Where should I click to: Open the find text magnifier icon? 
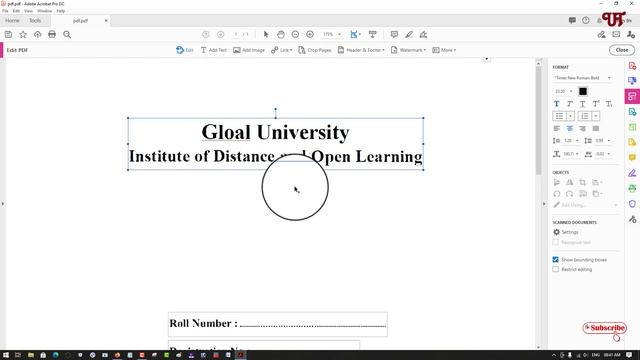tap(67, 35)
